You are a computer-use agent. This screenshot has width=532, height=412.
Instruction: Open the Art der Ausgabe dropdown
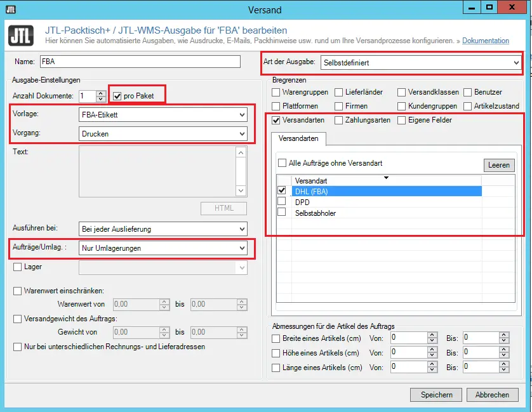(421, 63)
